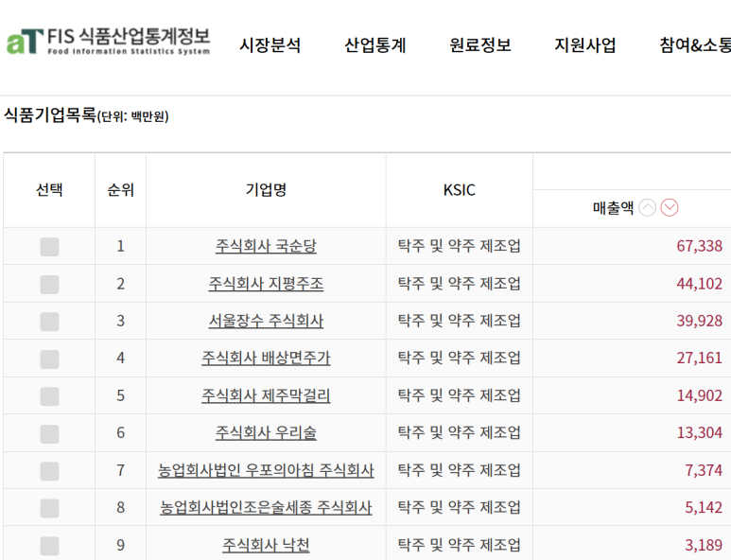Click the 기업명 column header

(266, 190)
